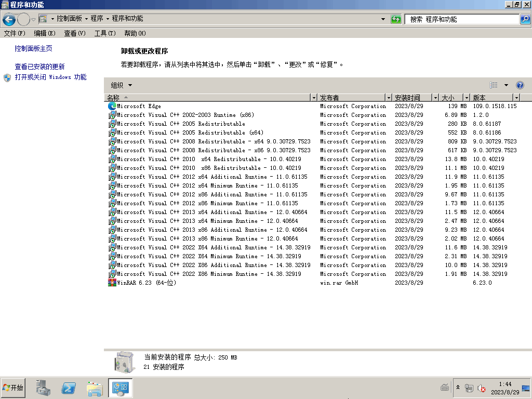Click the back navigation arrow button

tap(9, 20)
